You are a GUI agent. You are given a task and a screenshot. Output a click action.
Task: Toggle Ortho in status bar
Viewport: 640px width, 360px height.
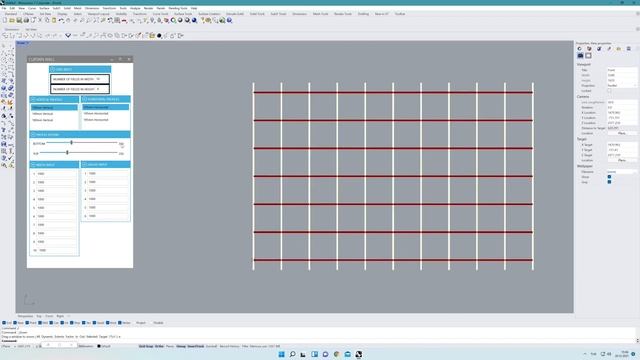159,346
